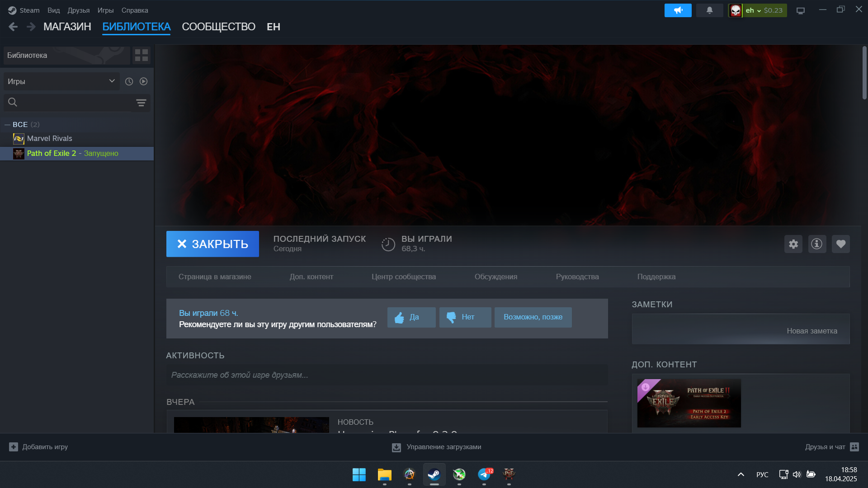
Task: Switch library to grid view icon
Action: click(x=142, y=55)
